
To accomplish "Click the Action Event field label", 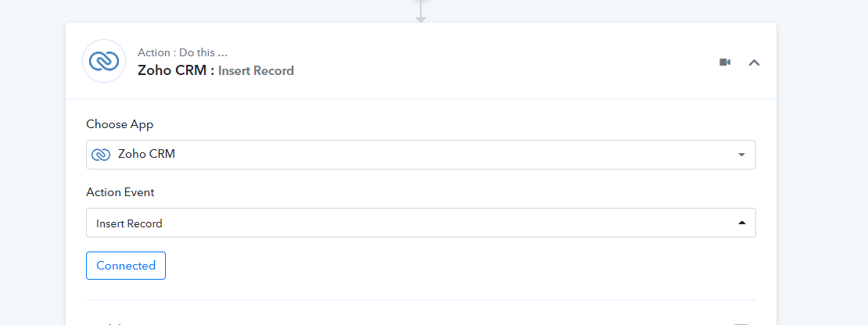I will coord(120,192).
